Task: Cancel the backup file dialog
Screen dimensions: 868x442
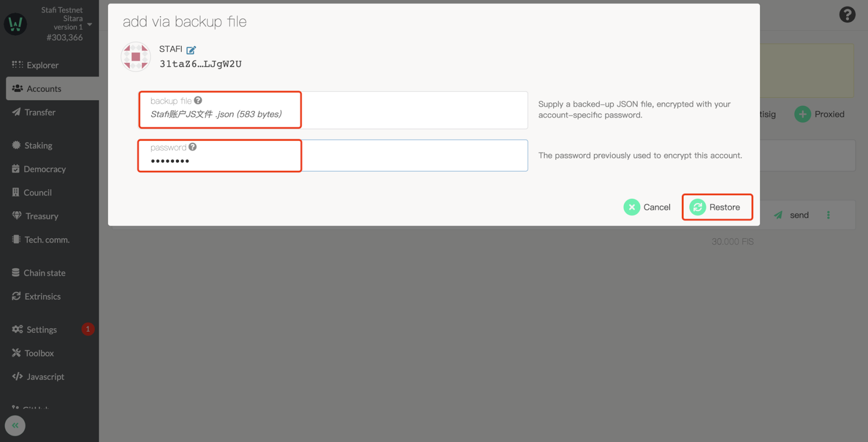Action: tap(648, 207)
